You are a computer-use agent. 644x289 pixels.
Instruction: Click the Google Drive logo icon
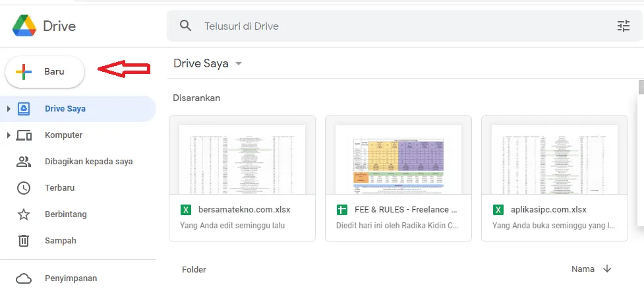pyautogui.click(x=24, y=26)
